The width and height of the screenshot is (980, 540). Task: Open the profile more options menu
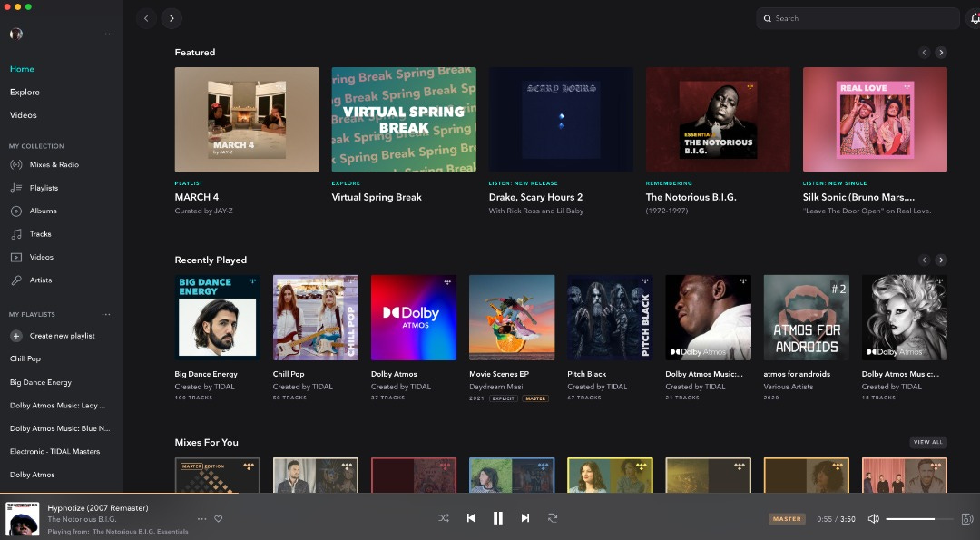[106, 34]
